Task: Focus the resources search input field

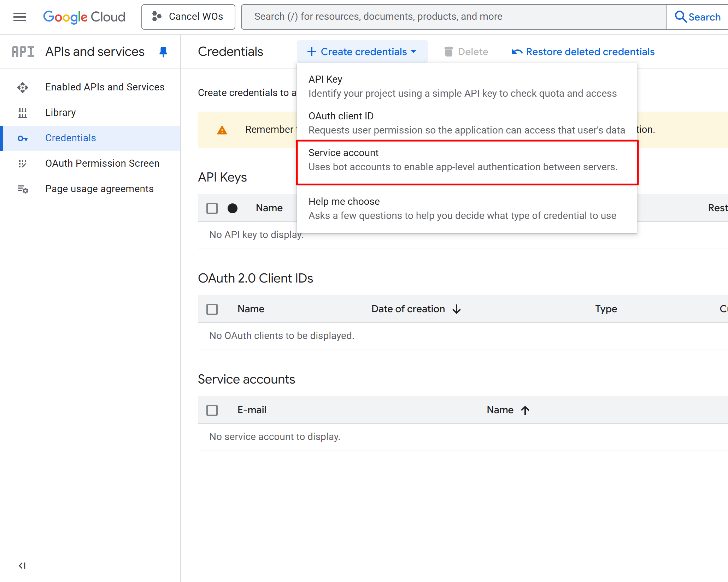Action: pos(454,17)
